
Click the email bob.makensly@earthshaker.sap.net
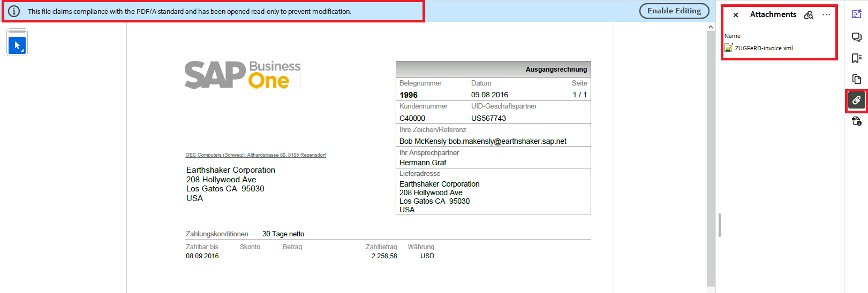tap(507, 141)
